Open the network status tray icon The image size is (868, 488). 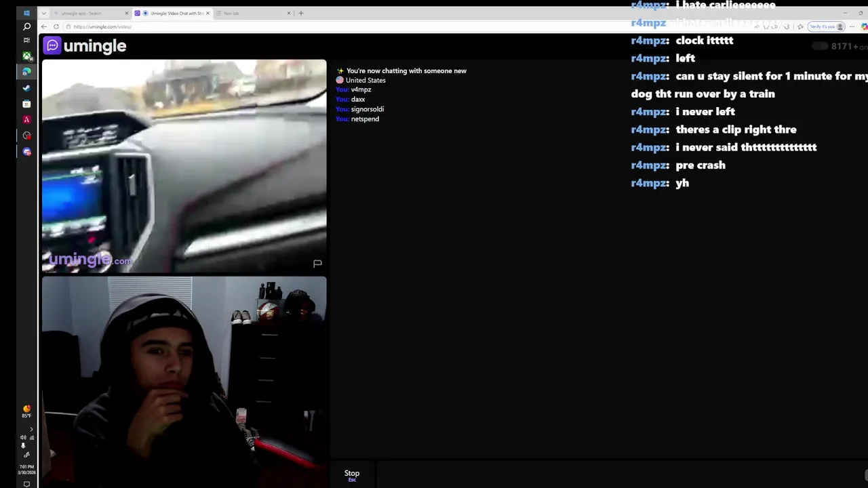(x=31, y=438)
